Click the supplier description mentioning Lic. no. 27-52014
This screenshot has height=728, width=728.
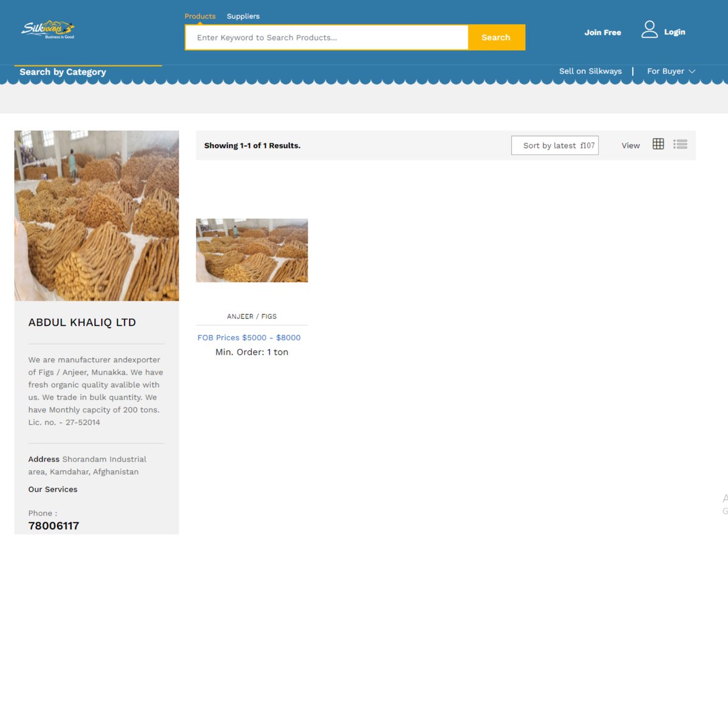(96, 391)
